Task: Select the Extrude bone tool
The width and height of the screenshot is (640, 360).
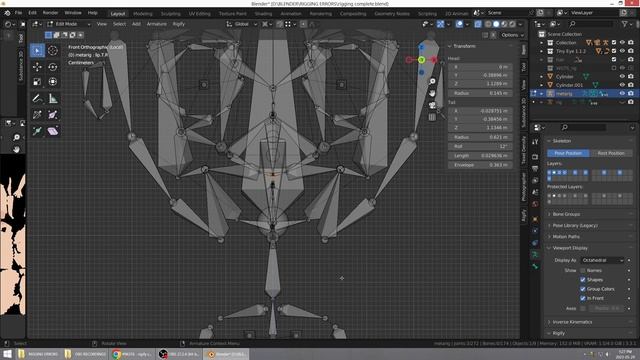Action: pos(37,131)
